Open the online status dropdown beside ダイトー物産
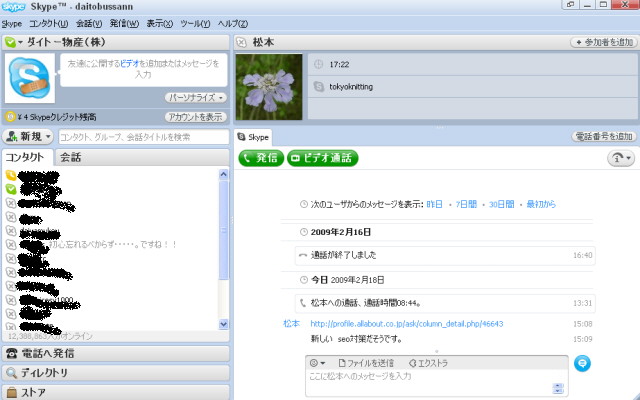 tap(14, 42)
